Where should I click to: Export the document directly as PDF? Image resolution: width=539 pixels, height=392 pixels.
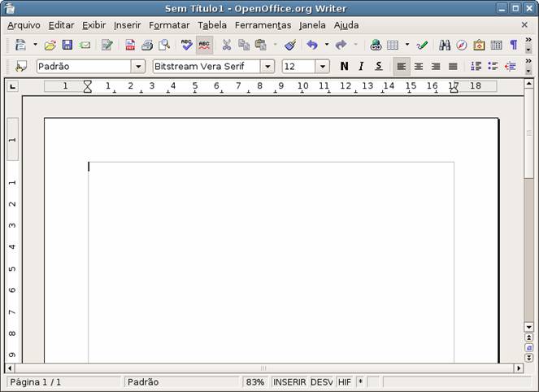tap(130, 45)
